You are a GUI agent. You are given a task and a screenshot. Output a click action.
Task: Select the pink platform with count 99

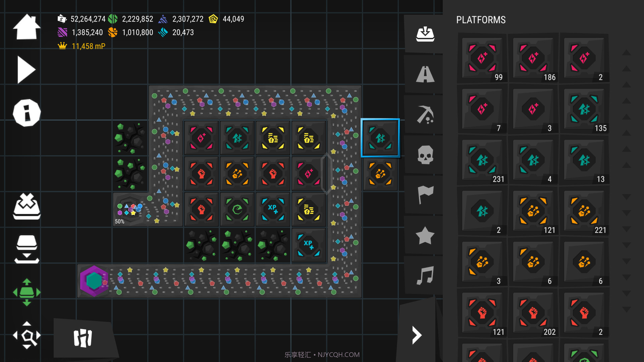click(482, 58)
